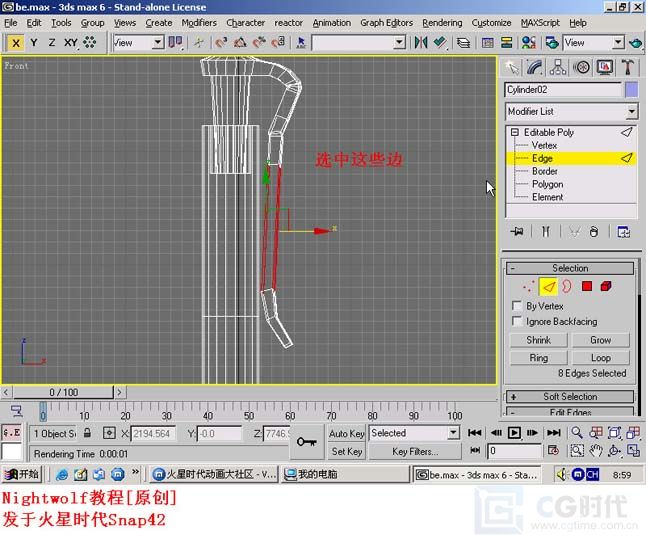Image resolution: width=646 pixels, height=539 pixels.
Task: Click Polygon selection mode red square icon
Action: [587, 286]
